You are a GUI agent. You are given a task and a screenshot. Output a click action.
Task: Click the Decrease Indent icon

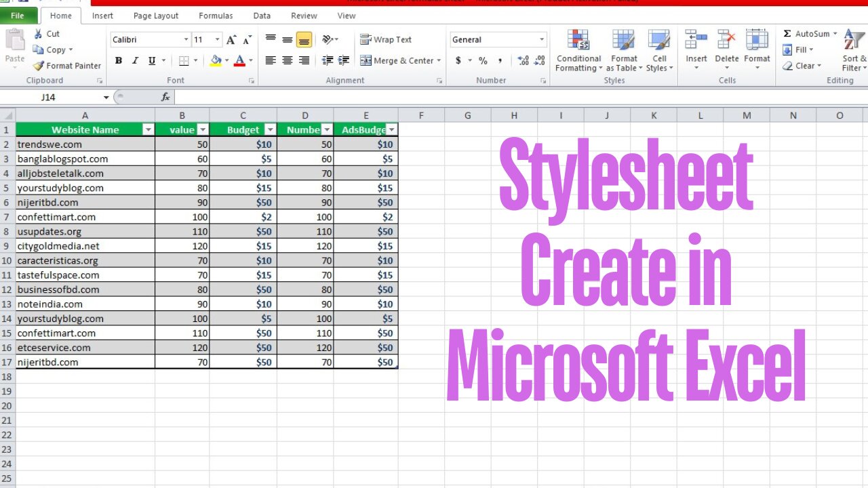click(328, 61)
